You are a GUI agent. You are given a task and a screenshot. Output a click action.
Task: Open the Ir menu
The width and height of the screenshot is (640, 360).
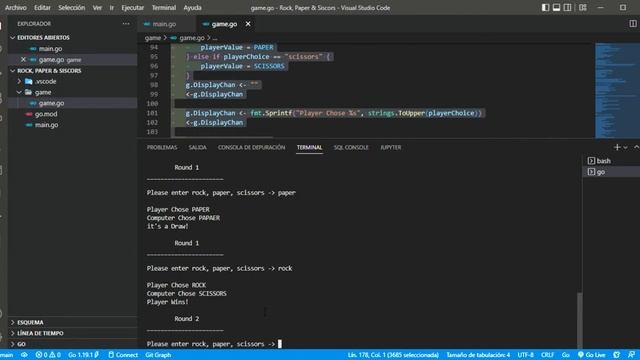(x=111, y=8)
